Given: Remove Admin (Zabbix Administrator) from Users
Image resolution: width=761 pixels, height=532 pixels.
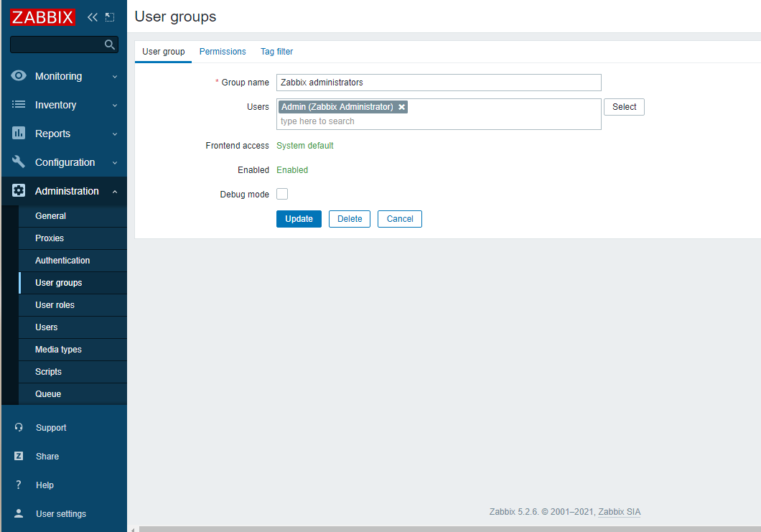Looking at the screenshot, I should 402,107.
